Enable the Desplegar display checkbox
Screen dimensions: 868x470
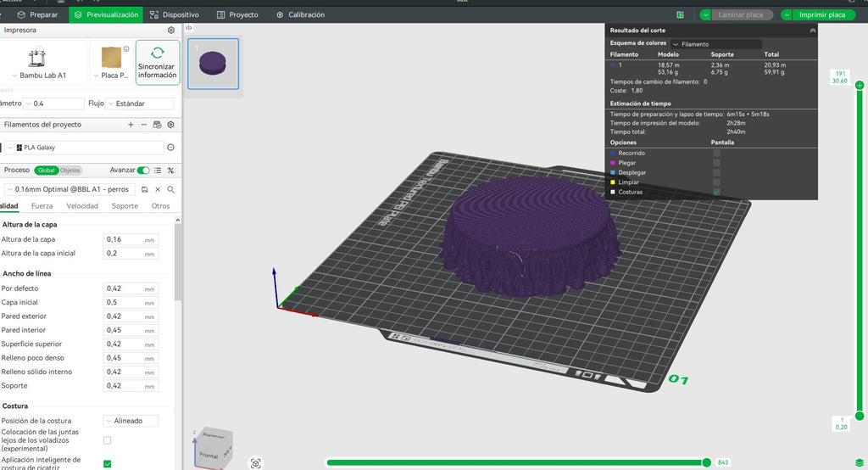716,172
